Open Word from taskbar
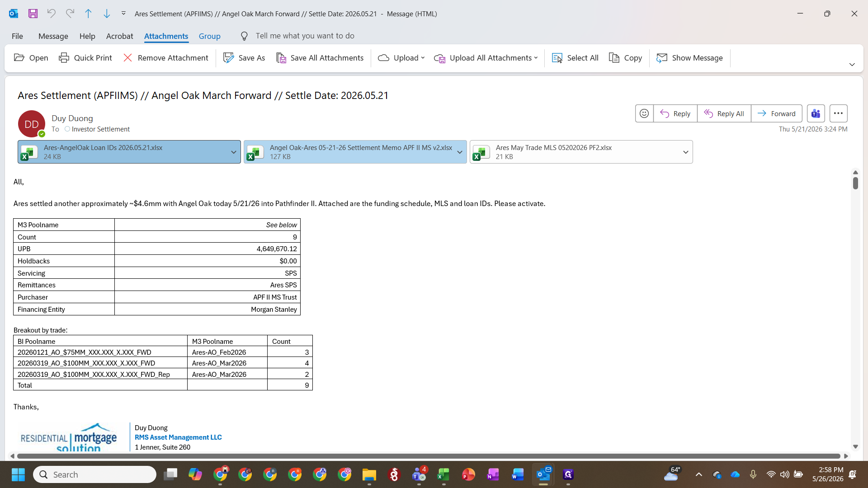Image resolution: width=868 pixels, height=488 pixels. click(518, 474)
